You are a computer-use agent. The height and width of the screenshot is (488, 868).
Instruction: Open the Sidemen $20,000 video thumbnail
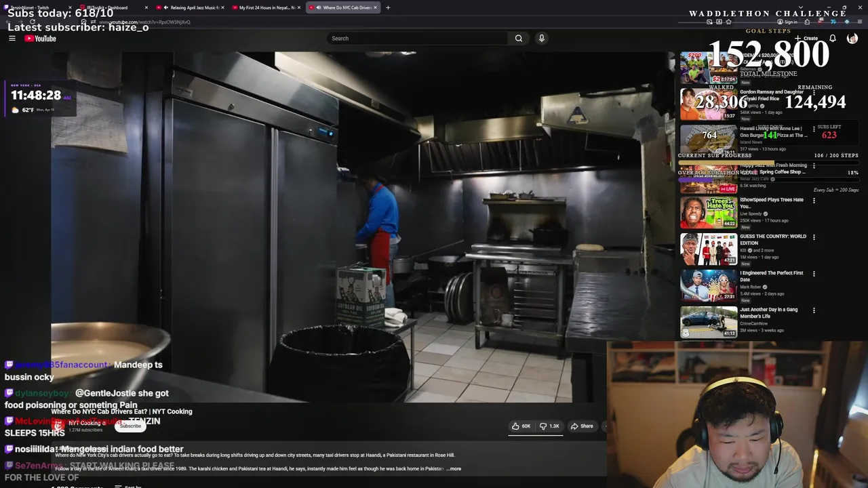point(709,67)
